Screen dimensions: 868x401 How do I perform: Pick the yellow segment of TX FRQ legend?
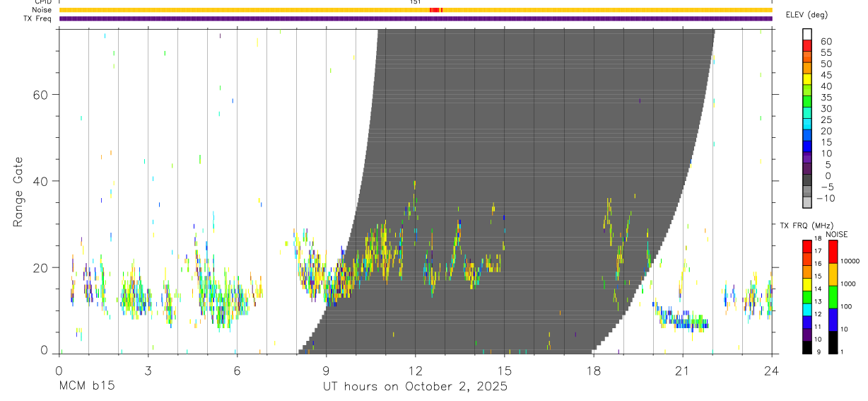(807, 284)
